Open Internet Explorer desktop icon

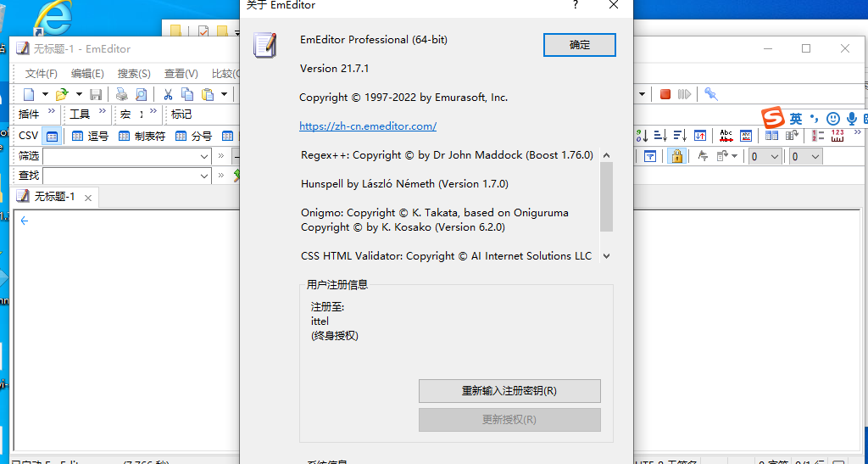click(53, 19)
